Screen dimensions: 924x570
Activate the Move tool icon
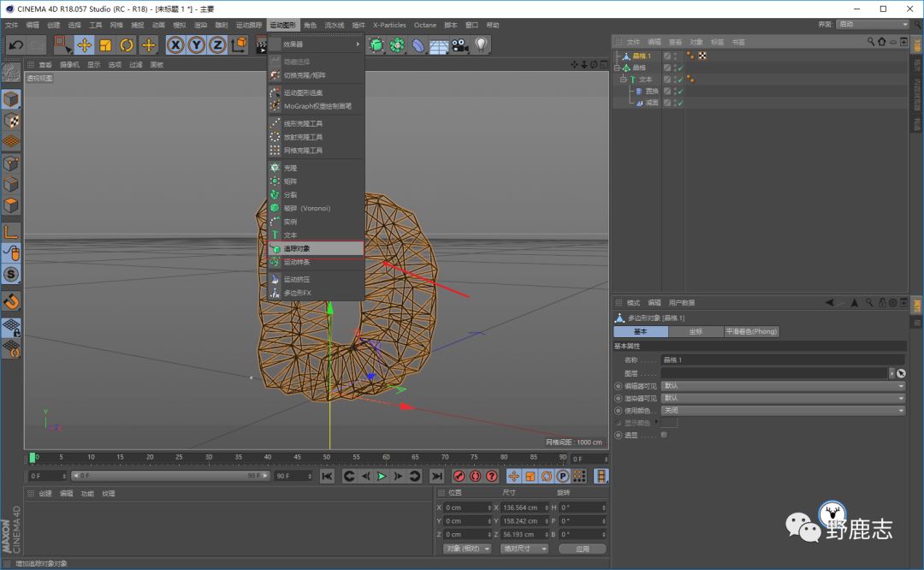click(x=84, y=45)
